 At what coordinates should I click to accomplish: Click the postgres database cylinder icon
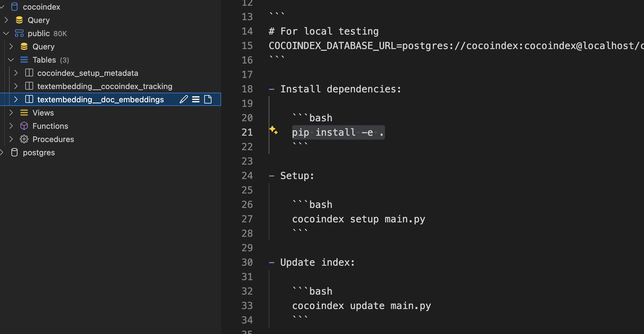pos(14,152)
